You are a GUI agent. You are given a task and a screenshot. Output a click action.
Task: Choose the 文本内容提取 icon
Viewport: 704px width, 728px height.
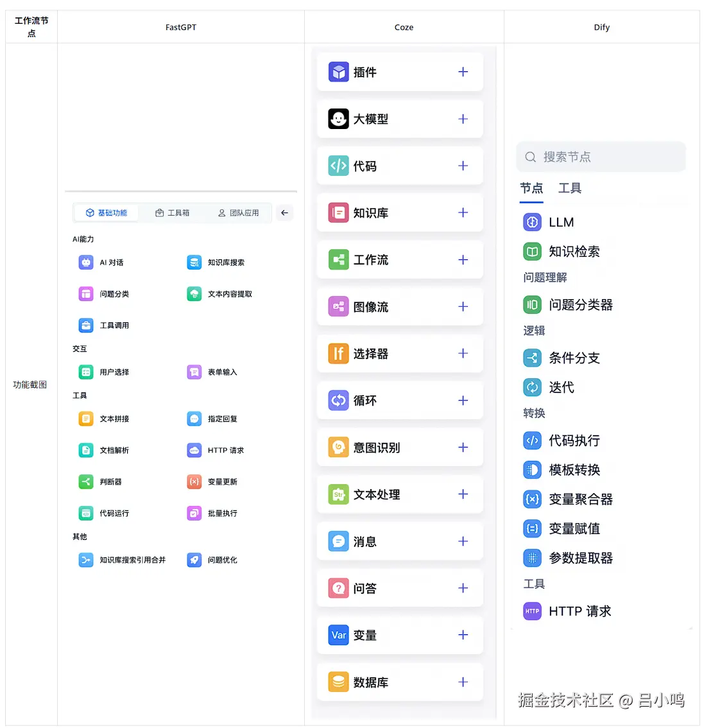(x=194, y=294)
